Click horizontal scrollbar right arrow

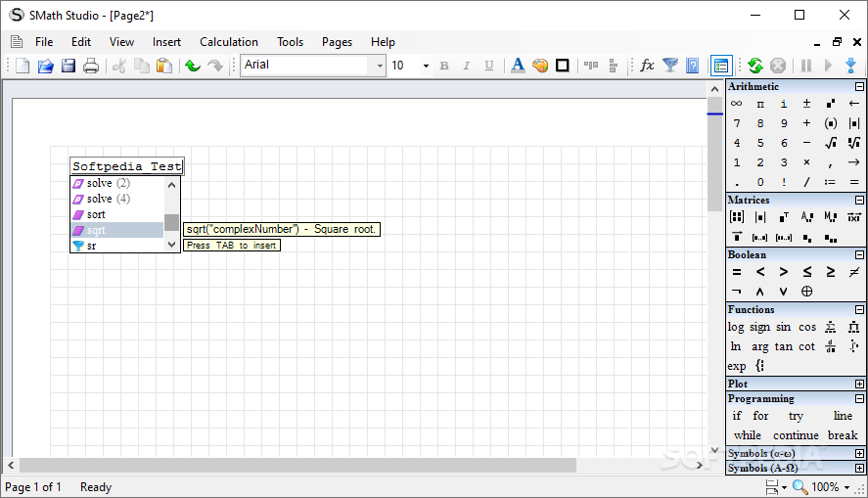(700, 466)
